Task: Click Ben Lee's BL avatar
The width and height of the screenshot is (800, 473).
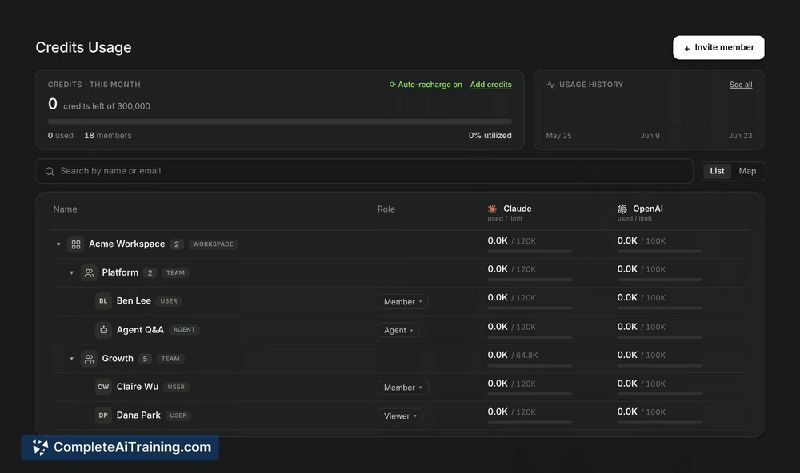Action: pyautogui.click(x=103, y=301)
